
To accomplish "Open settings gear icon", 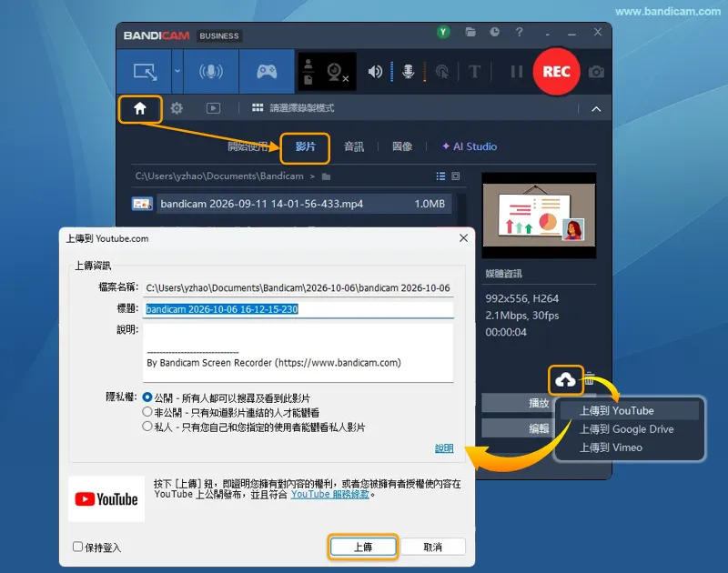I will click(x=177, y=108).
